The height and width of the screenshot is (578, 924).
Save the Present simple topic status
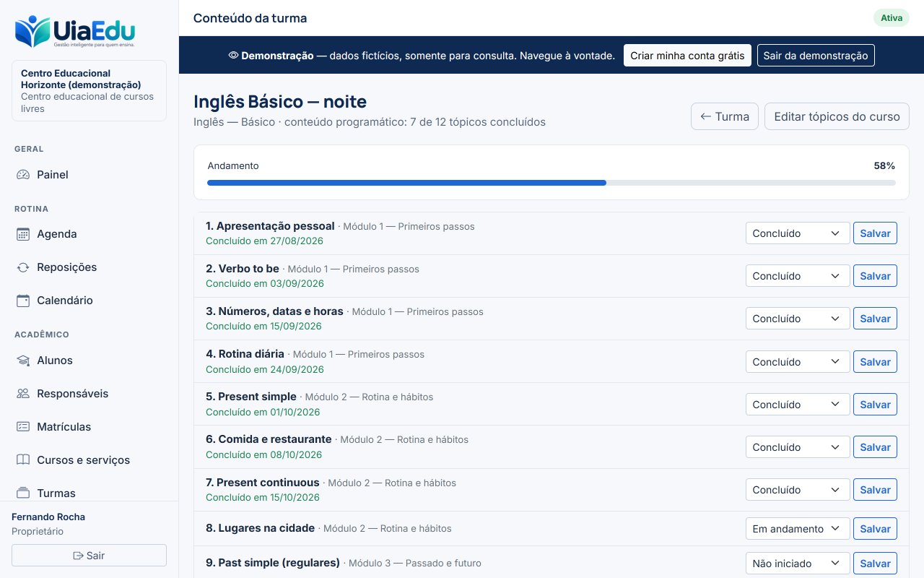point(875,405)
